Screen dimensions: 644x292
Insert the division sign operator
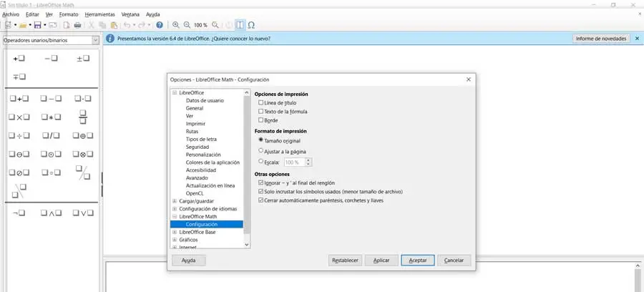[19, 135]
